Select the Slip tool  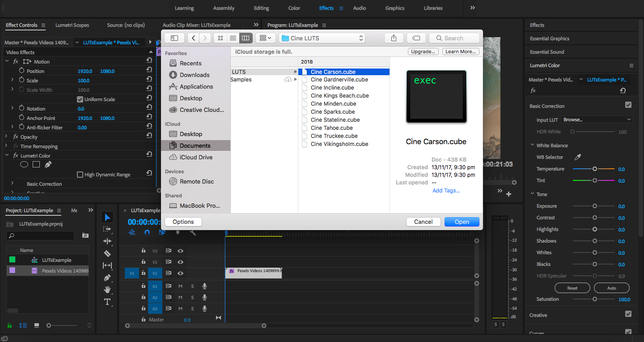click(x=107, y=265)
